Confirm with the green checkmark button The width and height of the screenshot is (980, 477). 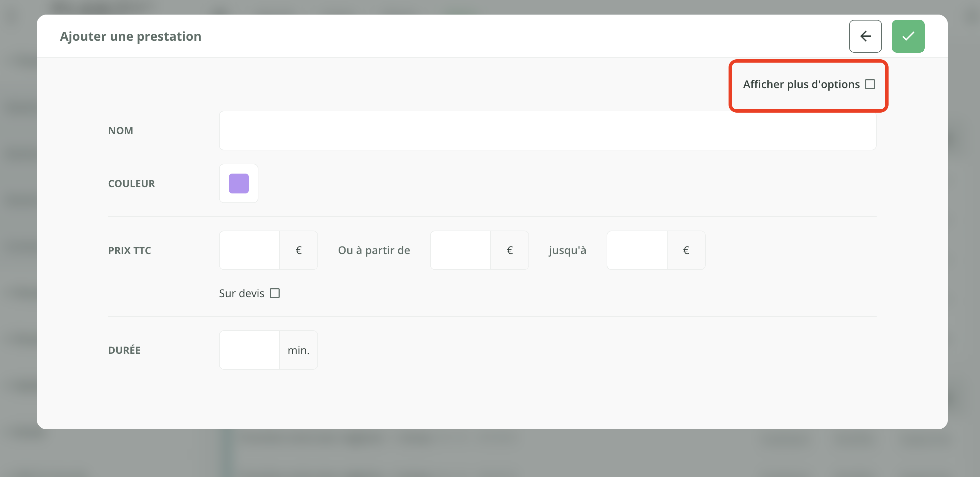click(x=908, y=36)
